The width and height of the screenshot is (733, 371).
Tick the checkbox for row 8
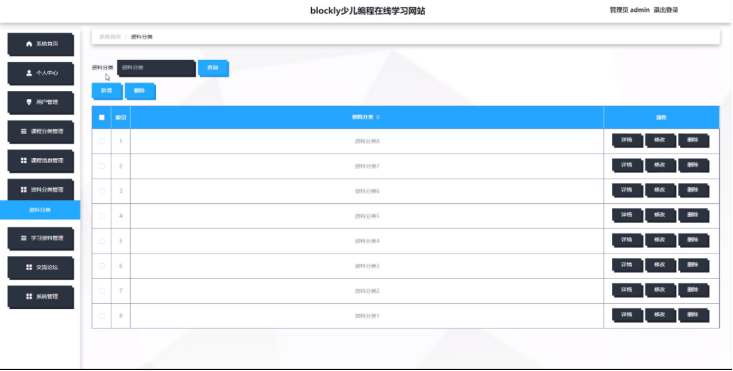(x=102, y=316)
